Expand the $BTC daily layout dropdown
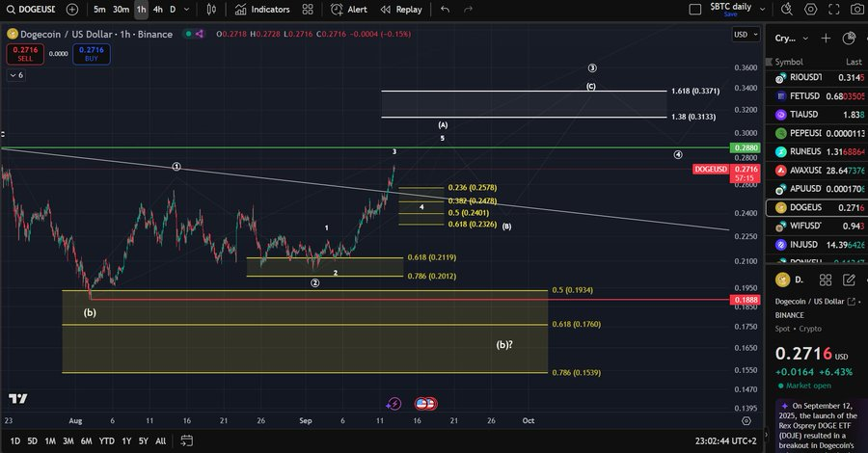The width and height of the screenshot is (868, 453). (762, 10)
